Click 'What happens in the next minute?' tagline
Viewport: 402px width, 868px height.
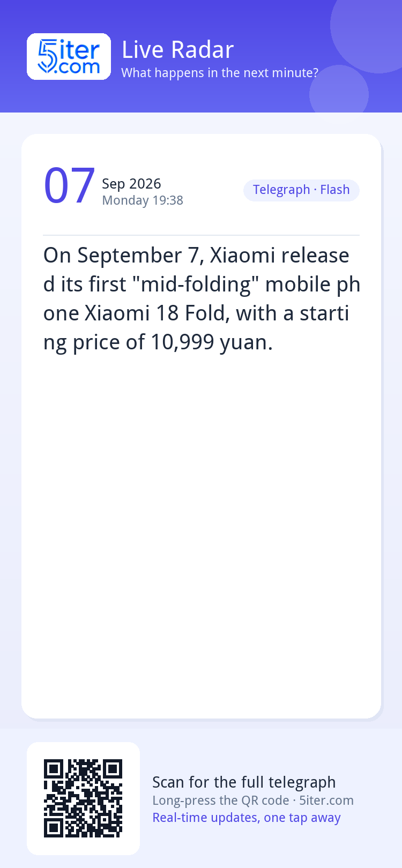coord(220,73)
